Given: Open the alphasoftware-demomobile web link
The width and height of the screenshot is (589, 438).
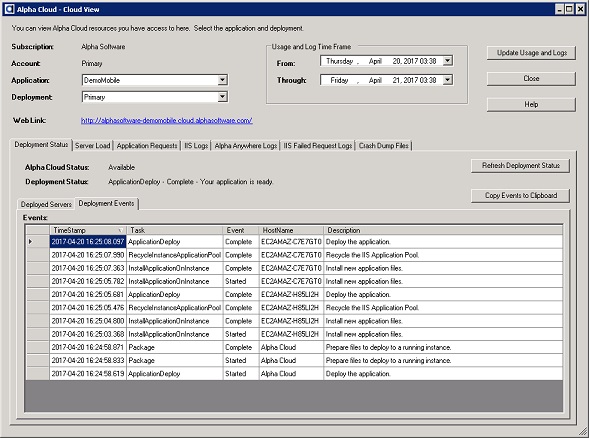Looking at the screenshot, I should [x=166, y=121].
